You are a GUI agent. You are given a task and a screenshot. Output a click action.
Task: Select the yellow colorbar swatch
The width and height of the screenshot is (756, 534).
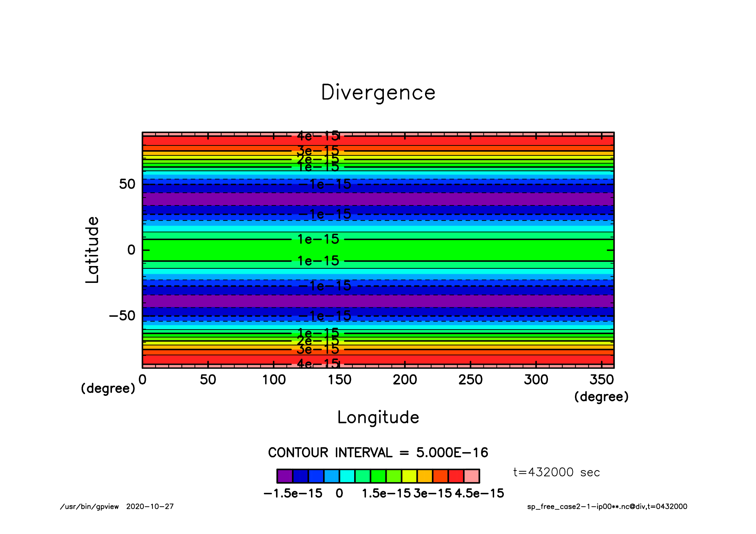point(409,476)
